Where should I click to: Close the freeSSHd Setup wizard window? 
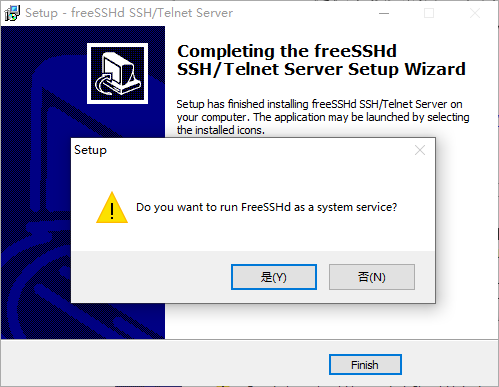click(x=475, y=13)
